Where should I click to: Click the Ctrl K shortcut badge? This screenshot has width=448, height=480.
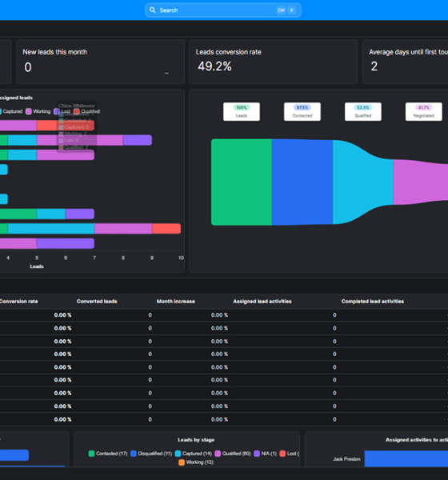286,10
